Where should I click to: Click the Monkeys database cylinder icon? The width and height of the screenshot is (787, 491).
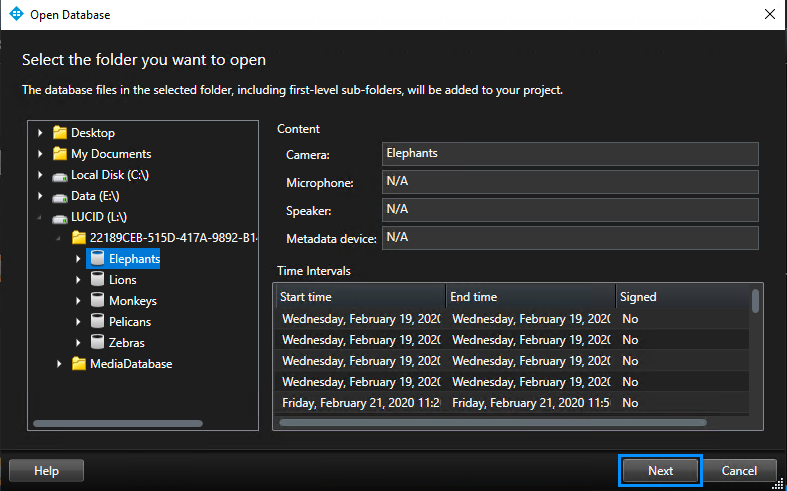[x=97, y=301]
